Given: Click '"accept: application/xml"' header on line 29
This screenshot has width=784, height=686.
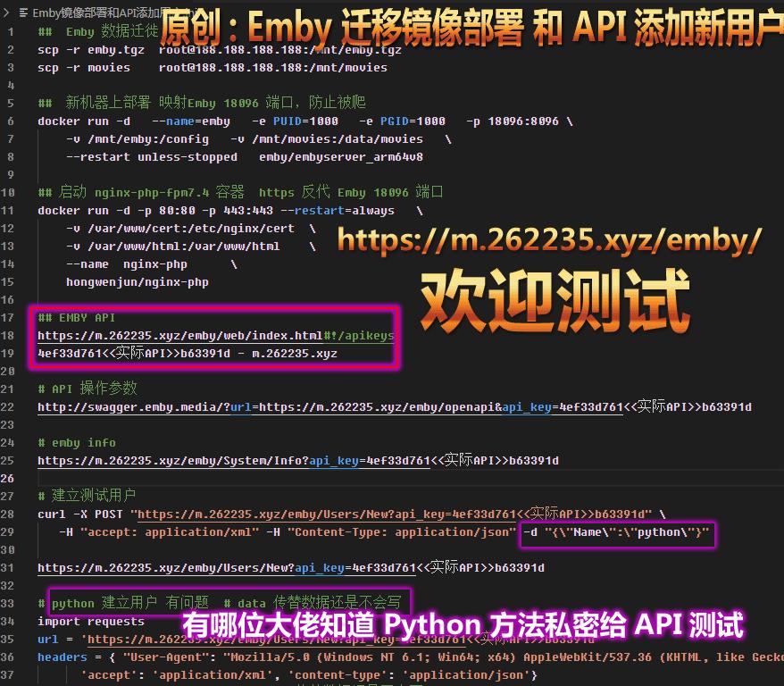Looking at the screenshot, I should [170, 532].
